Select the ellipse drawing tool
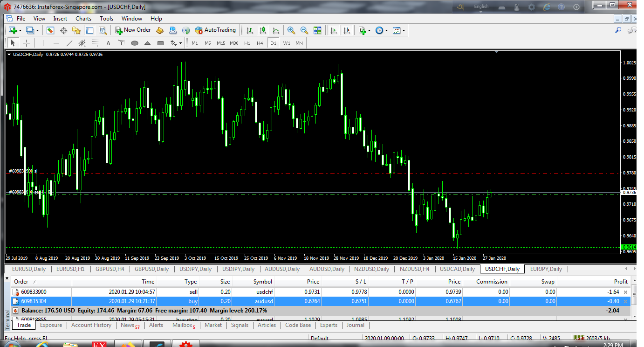 135,43
